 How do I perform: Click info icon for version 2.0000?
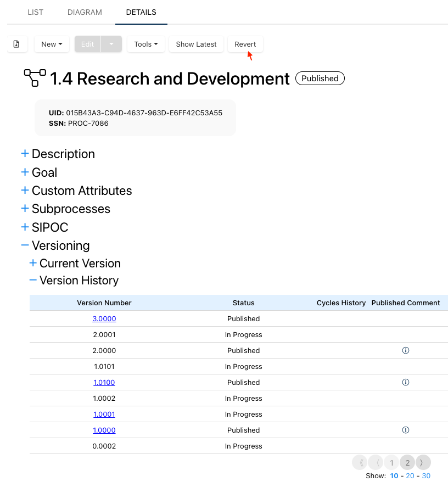[x=406, y=350]
